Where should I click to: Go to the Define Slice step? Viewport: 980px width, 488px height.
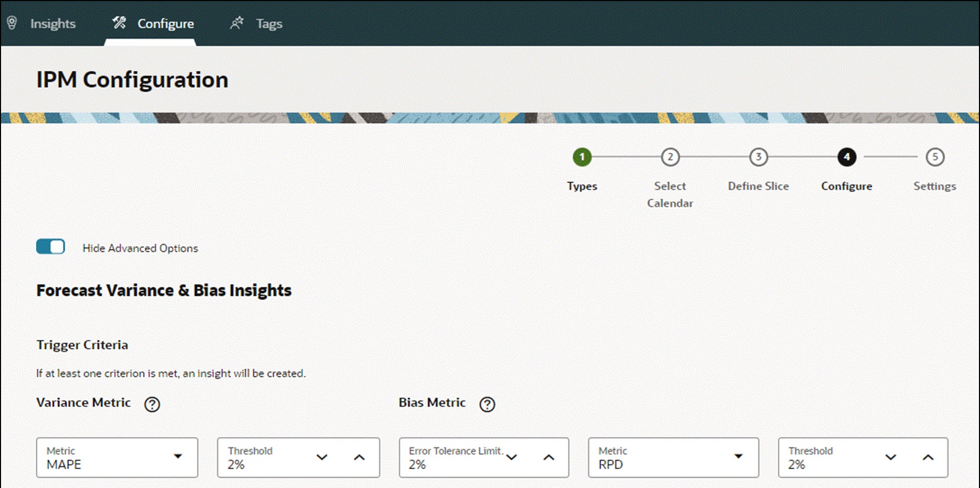758,157
